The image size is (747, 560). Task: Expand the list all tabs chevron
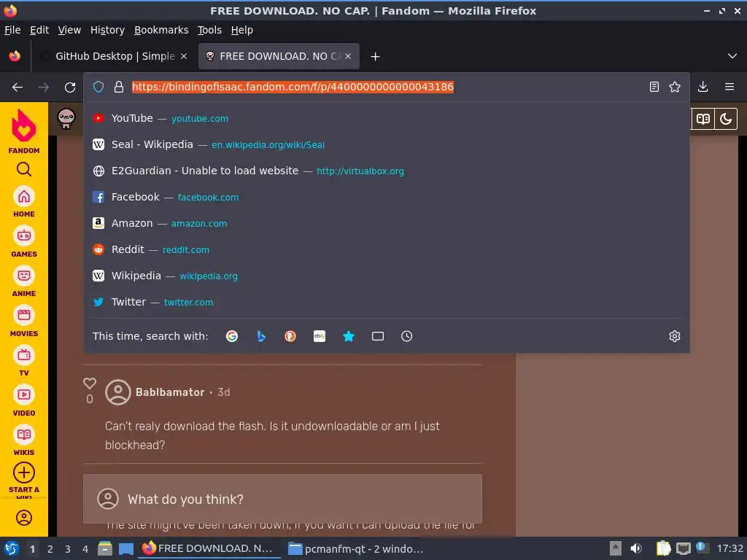732,56
